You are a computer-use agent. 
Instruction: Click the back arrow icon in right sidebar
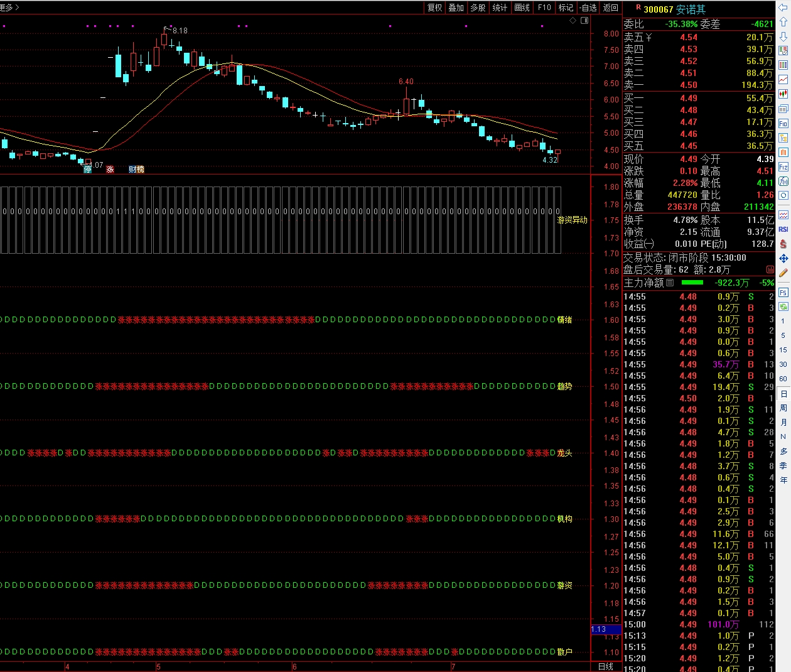click(783, 7)
